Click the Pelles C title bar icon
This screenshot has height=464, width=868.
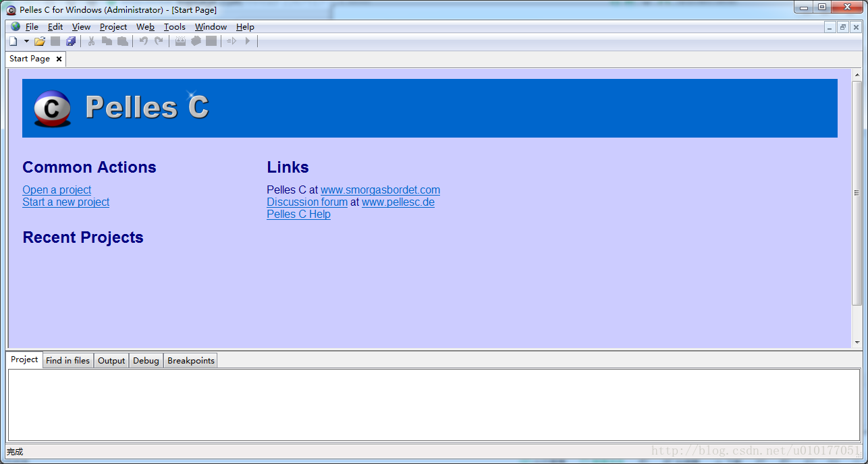coord(11,9)
